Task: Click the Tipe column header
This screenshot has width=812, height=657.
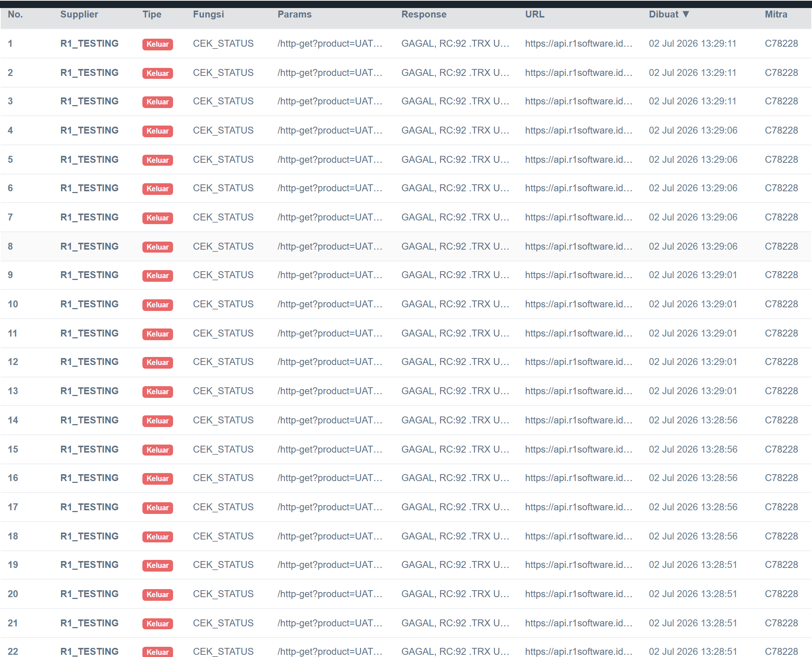Action: coord(152,14)
